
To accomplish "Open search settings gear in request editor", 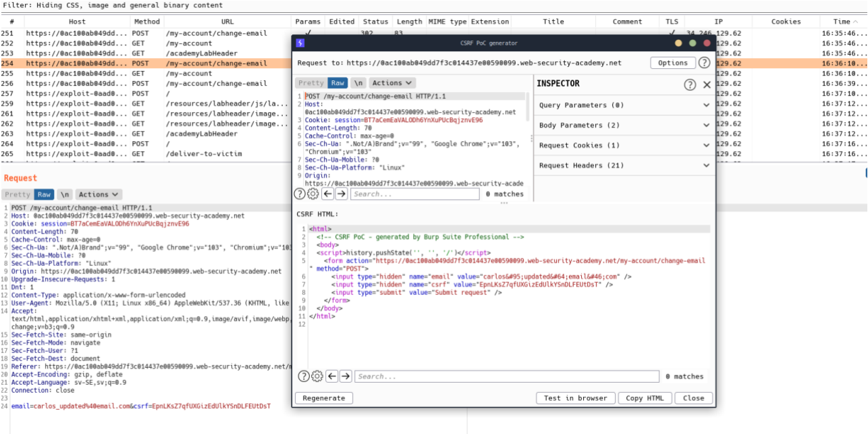I will pyautogui.click(x=313, y=194).
